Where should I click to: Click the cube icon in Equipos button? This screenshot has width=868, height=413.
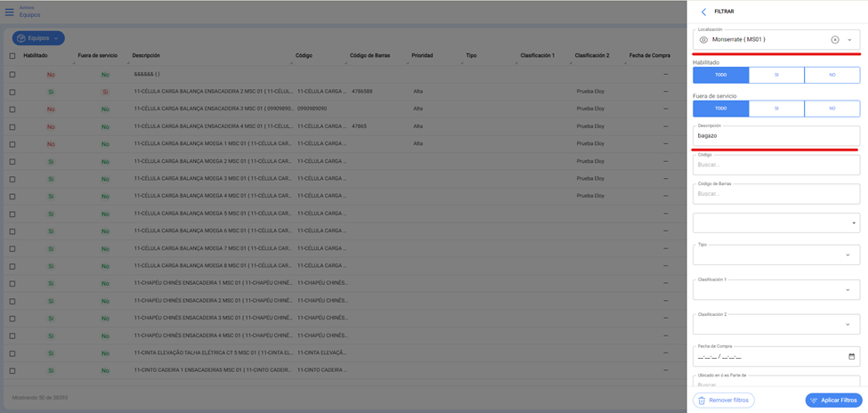pyautogui.click(x=21, y=38)
